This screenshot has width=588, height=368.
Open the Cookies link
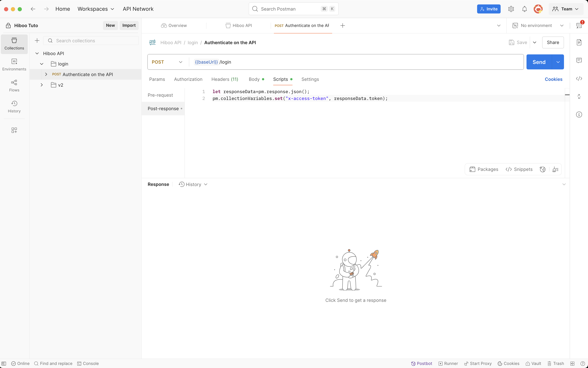[x=553, y=79]
